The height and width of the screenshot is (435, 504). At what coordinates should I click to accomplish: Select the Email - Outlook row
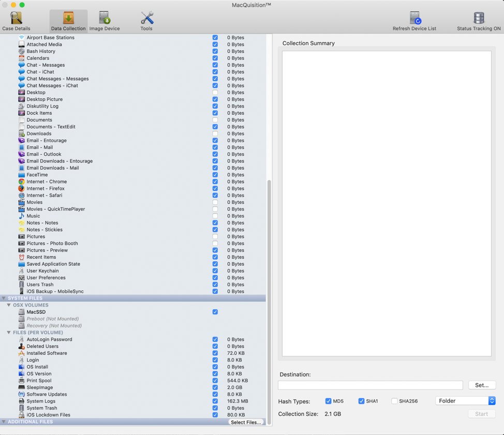click(x=133, y=154)
